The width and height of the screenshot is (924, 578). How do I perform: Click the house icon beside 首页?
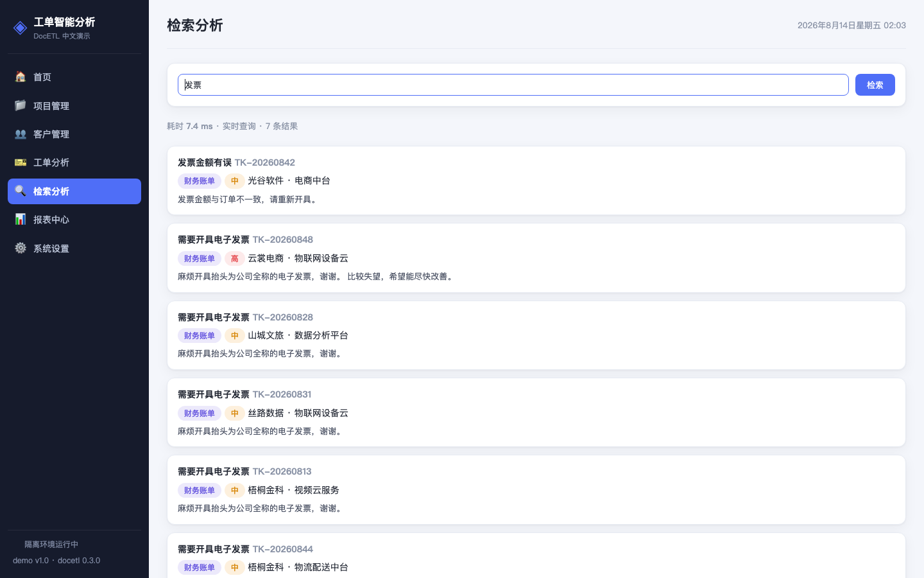coord(21,77)
